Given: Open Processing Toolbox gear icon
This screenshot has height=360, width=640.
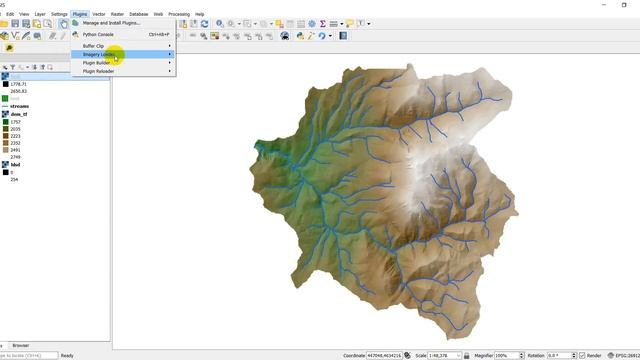Looking at the screenshot, I should click(312, 24).
